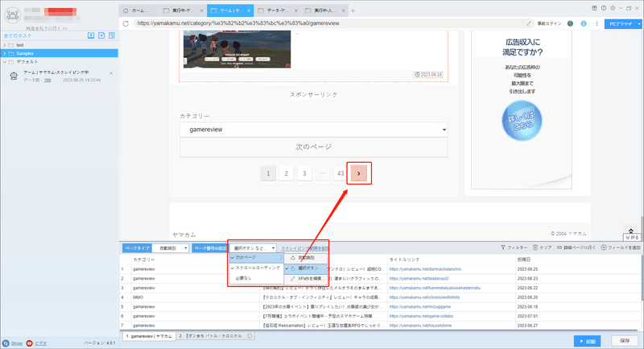This screenshot has height=349, width=644.
Task: Open the ページタイプ 自動識別 dropdown
Action: (171, 248)
